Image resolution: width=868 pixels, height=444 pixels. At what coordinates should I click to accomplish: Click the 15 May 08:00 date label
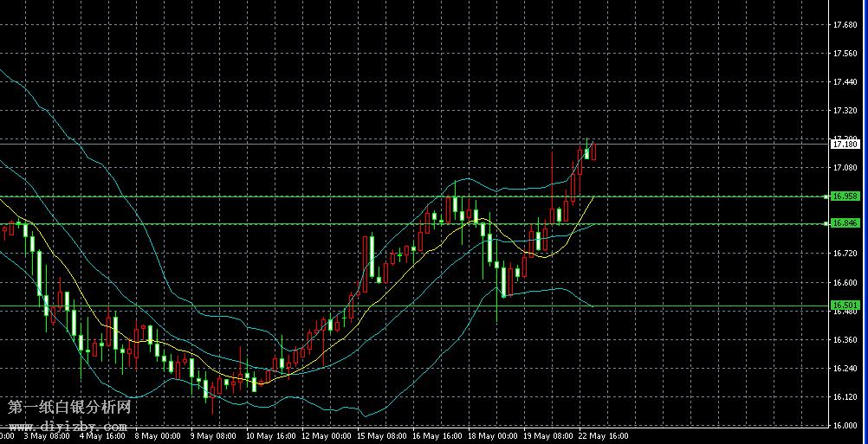[x=383, y=436]
